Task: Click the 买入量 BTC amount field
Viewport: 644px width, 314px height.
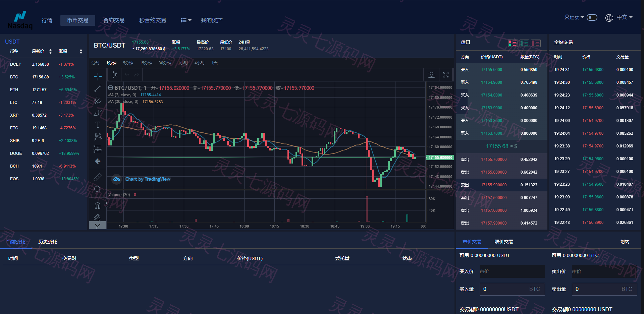Action: pos(512,289)
